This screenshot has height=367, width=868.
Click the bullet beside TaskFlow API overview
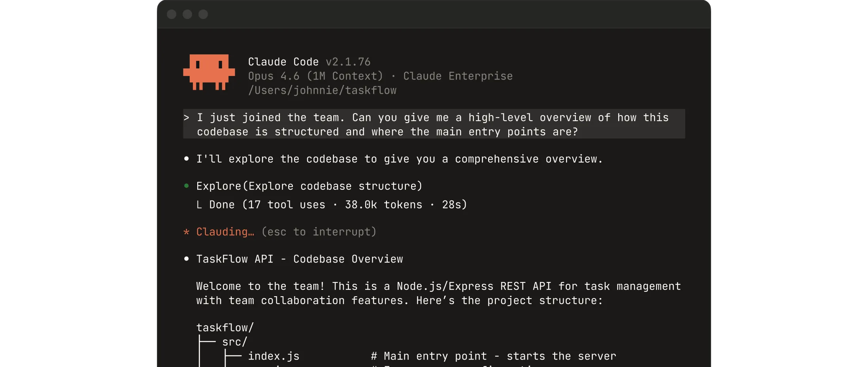pyautogui.click(x=187, y=259)
